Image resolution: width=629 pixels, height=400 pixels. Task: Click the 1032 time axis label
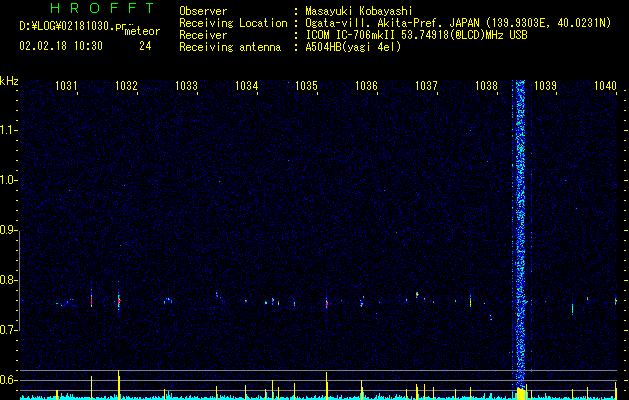click(126, 86)
